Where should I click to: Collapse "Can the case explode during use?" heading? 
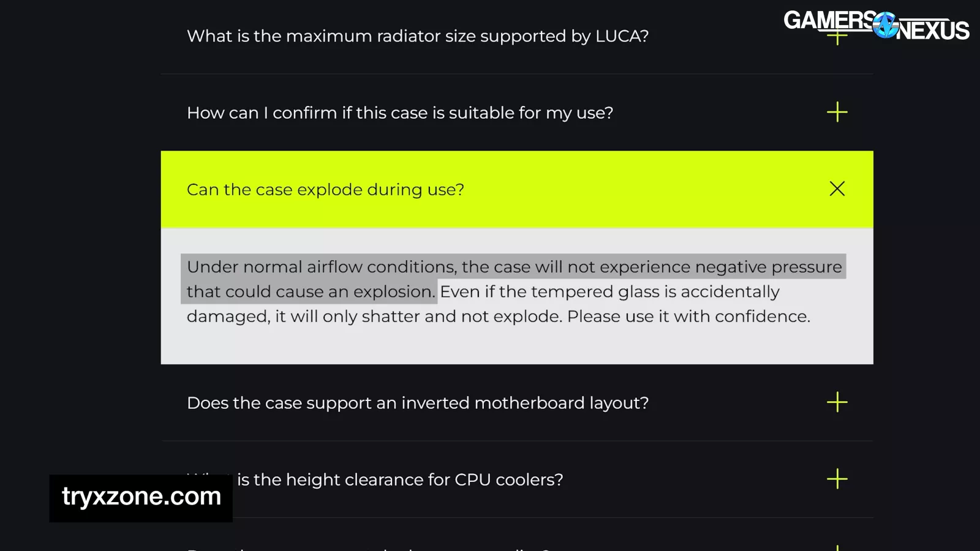pyautogui.click(x=325, y=190)
